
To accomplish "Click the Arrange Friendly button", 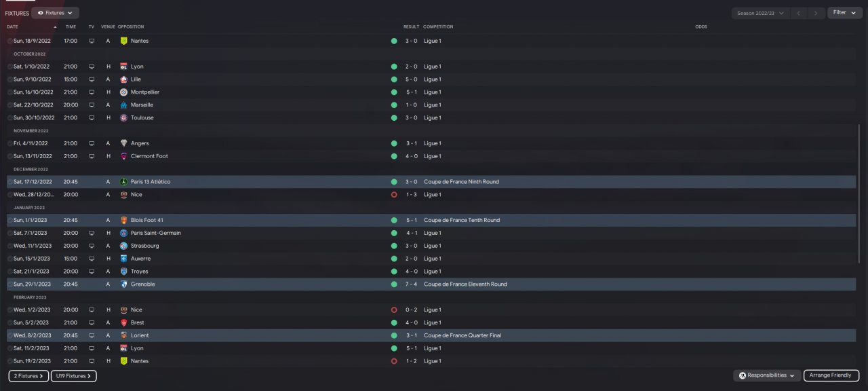I will tap(831, 375).
